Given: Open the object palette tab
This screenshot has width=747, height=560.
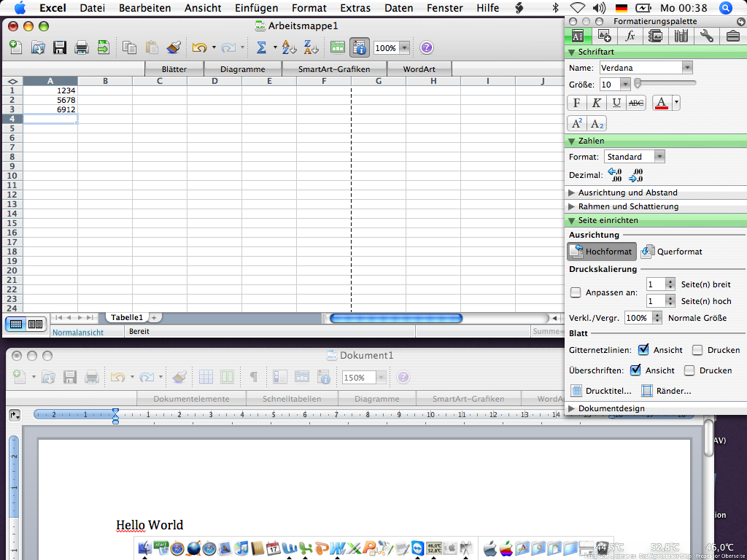Looking at the screenshot, I should click(x=604, y=36).
